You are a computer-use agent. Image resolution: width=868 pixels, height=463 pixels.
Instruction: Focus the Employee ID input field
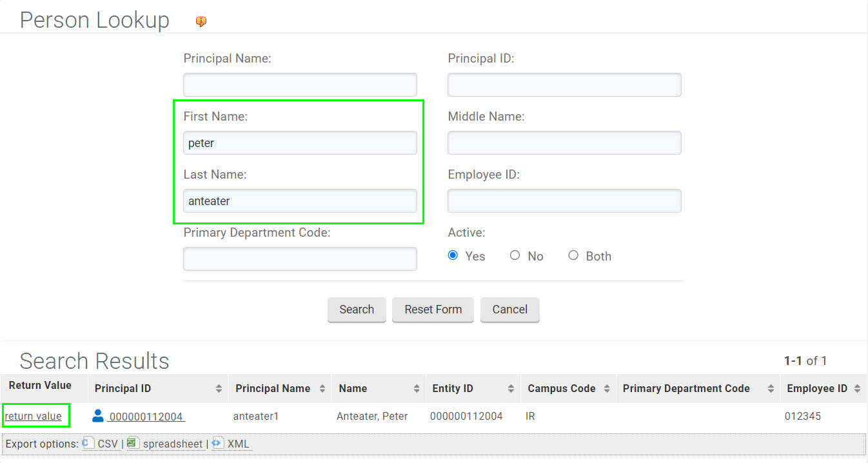564,201
